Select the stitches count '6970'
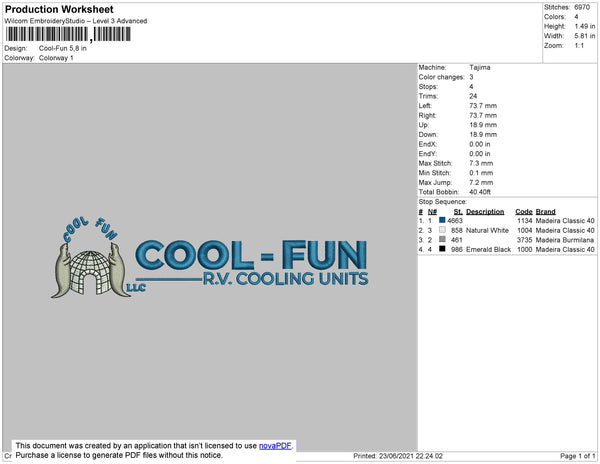The image size is (600, 464). click(x=582, y=7)
